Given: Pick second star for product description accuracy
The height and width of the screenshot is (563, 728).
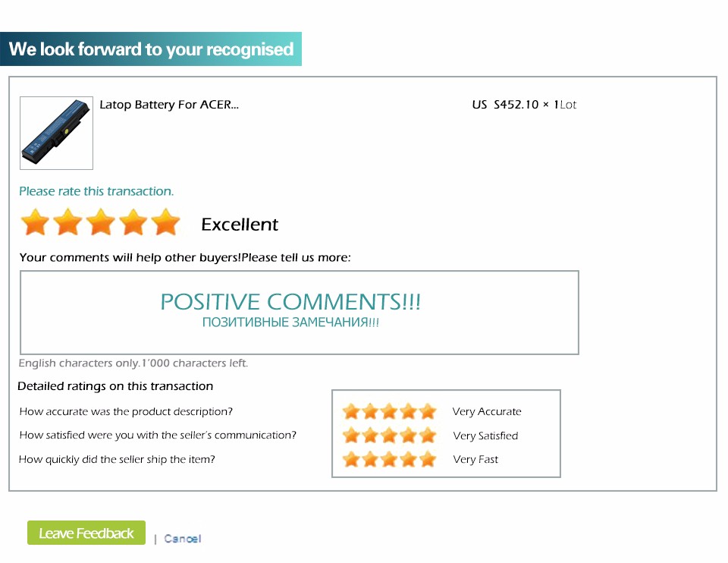Looking at the screenshot, I should [x=370, y=412].
